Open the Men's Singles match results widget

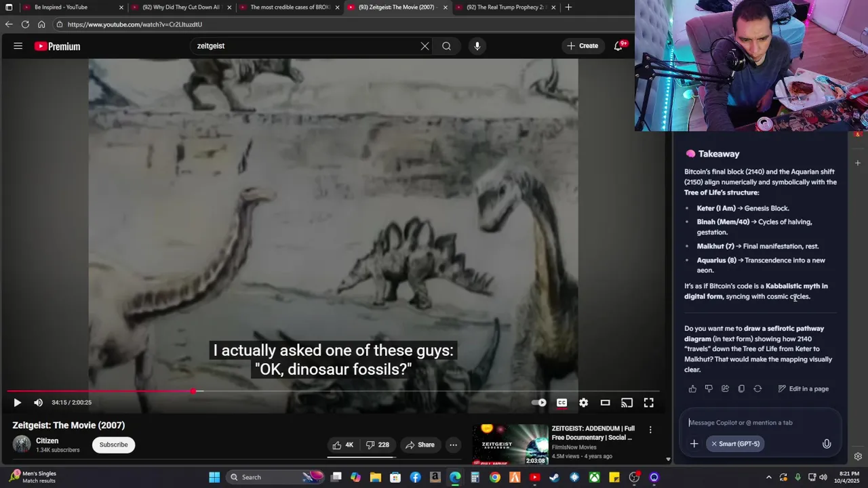point(33,477)
